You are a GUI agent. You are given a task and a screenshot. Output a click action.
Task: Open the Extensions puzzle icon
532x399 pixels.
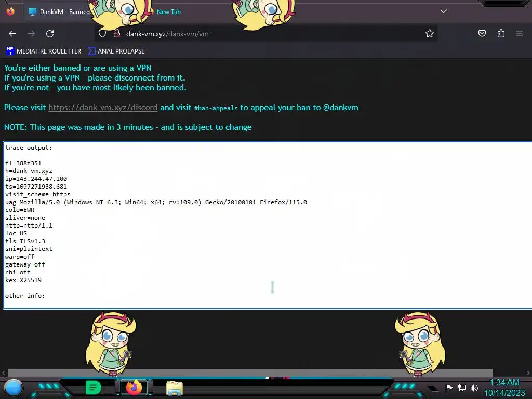point(501,33)
